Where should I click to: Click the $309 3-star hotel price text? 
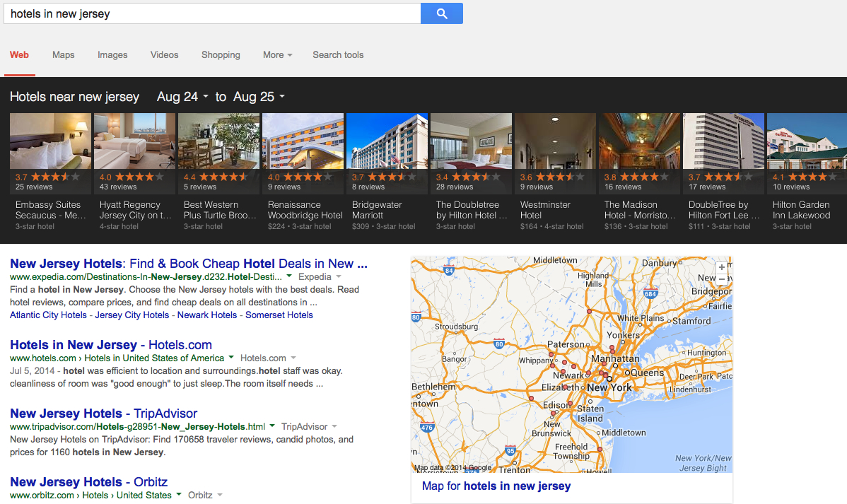pyautogui.click(x=383, y=226)
